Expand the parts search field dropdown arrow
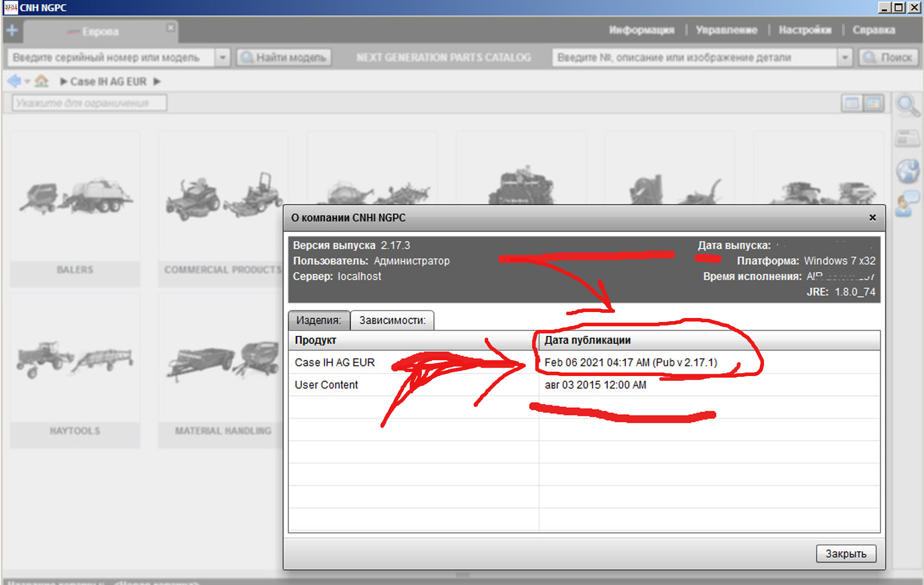Screen dimensions: 924x585 pyautogui.click(x=845, y=58)
